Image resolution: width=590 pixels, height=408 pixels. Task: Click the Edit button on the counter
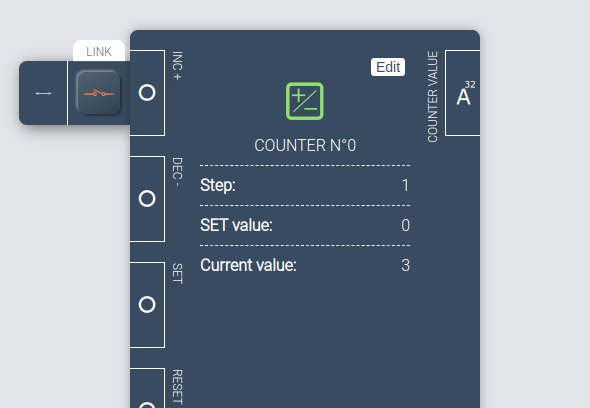[388, 67]
